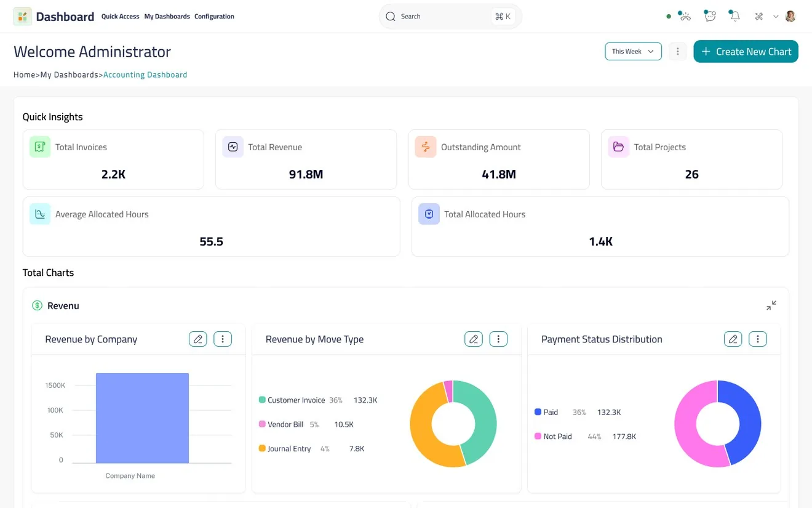Screen dimensions: 812x508
Task: Click the blue Paid legend dot
Action: (538, 412)
